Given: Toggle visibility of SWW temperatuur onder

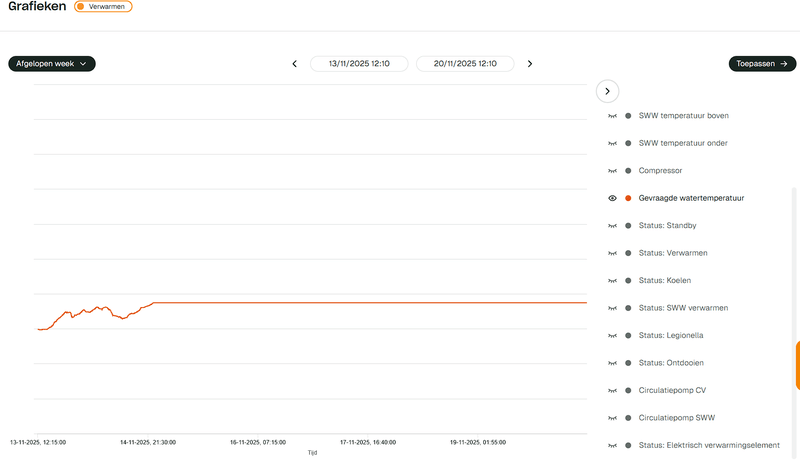Looking at the screenshot, I should (x=613, y=143).
